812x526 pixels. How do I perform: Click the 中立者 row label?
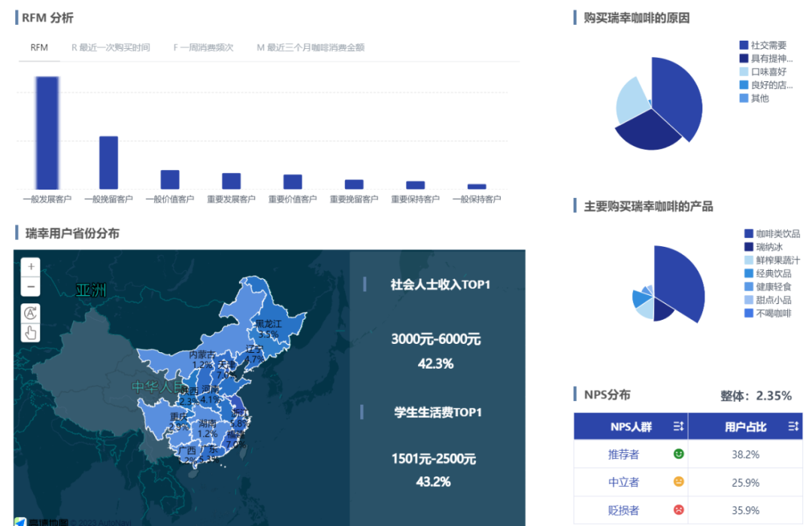(x=623, y=482)
